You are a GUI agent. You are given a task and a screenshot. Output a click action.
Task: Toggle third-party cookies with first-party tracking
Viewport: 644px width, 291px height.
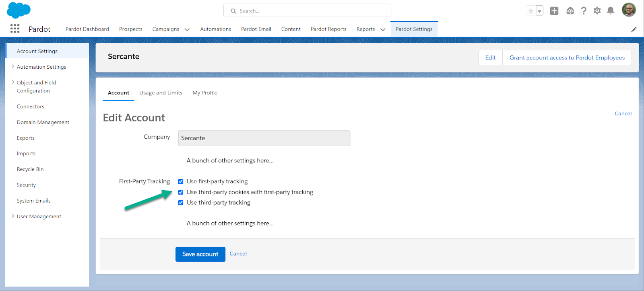click(x=181, y=192)
